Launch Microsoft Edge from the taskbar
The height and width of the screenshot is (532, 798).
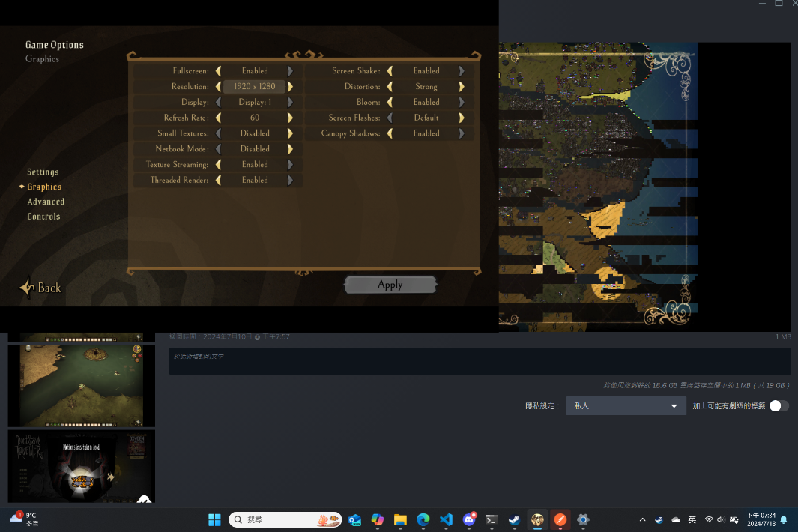pos(423,520)
